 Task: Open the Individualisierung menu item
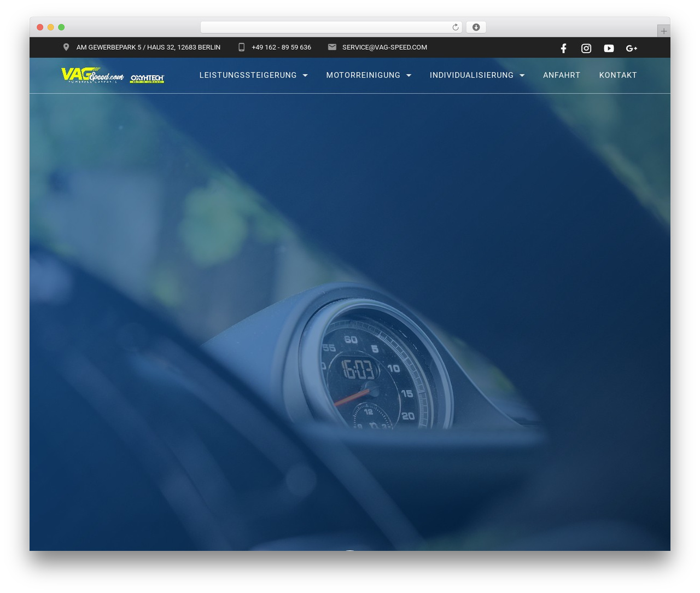coord(471,75)
